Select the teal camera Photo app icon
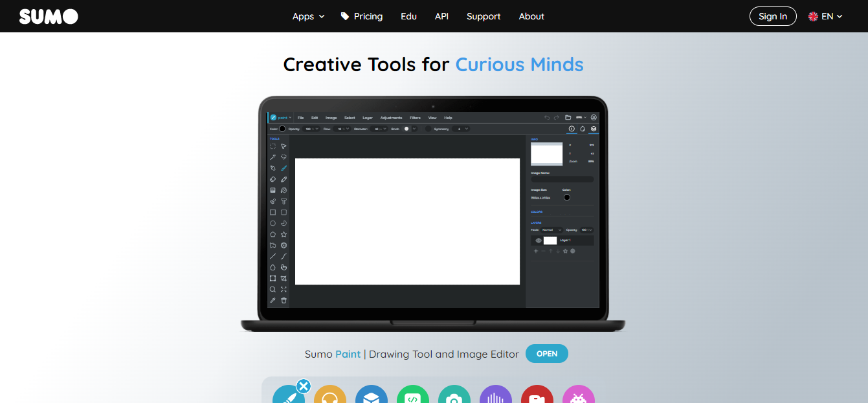868x403 pixels. pyautogui.click(x=454, y=394)
